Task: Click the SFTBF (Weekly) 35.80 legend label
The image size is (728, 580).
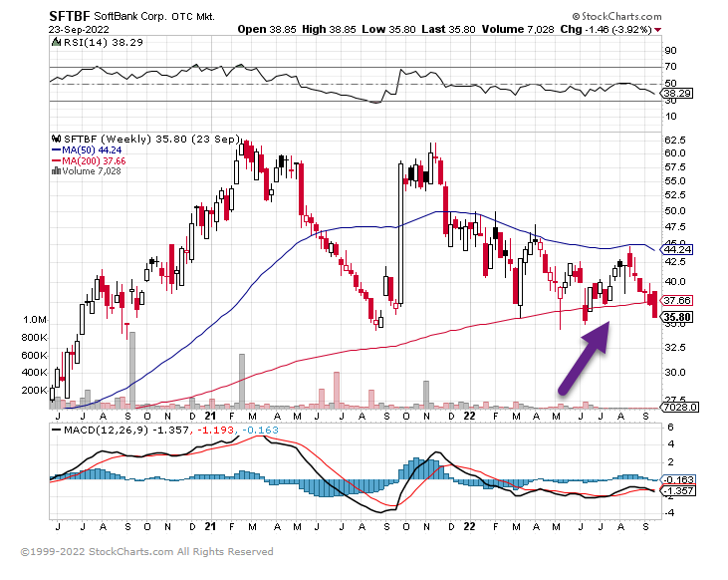Action: 151,139
